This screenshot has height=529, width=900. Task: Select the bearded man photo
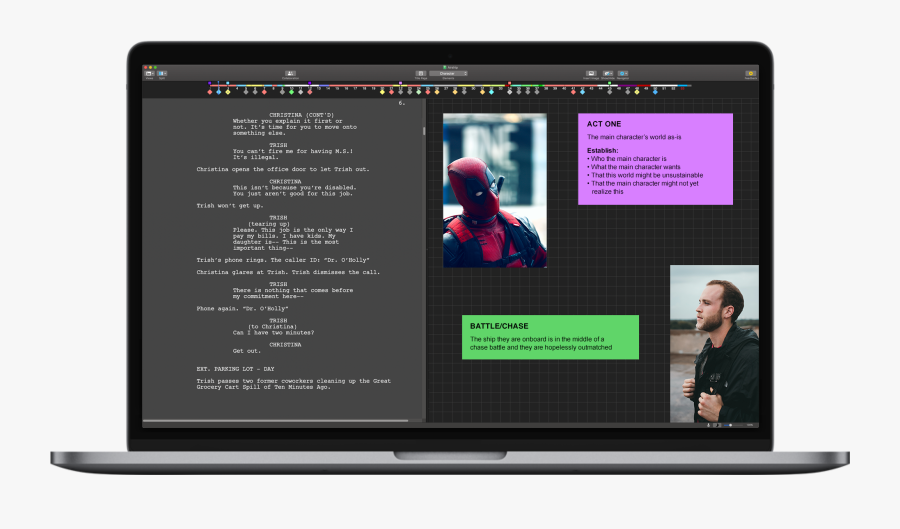[x=714, y=343]
